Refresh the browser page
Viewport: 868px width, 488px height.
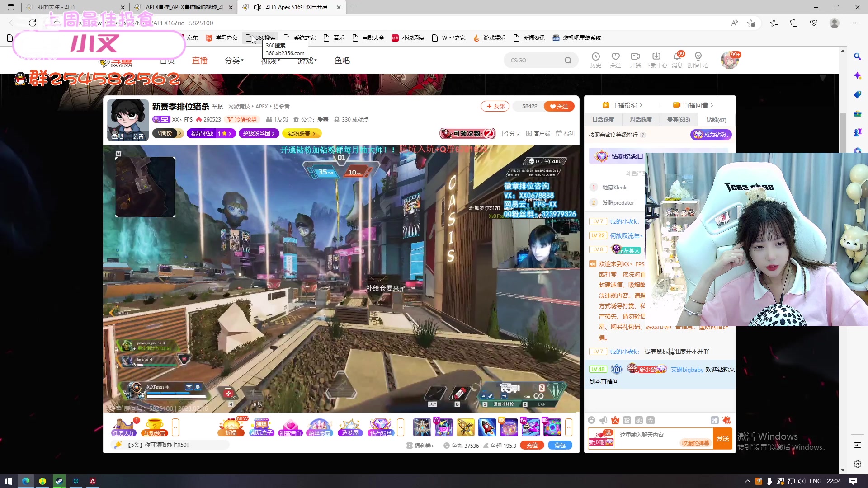point(33,23)
